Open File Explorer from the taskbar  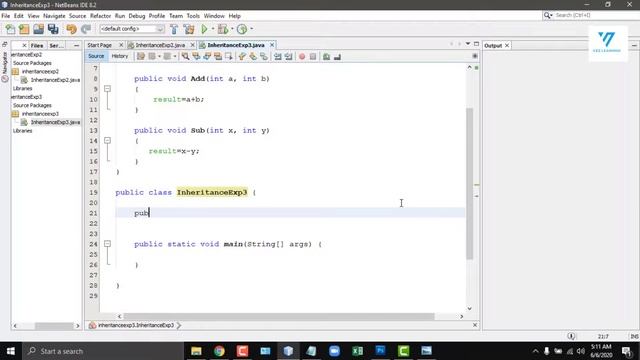(196, 351)
